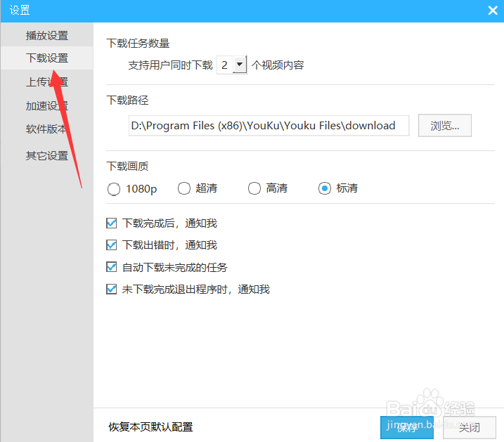
Task: Go to the 软件版本 tab
Action: pos(47,129)
